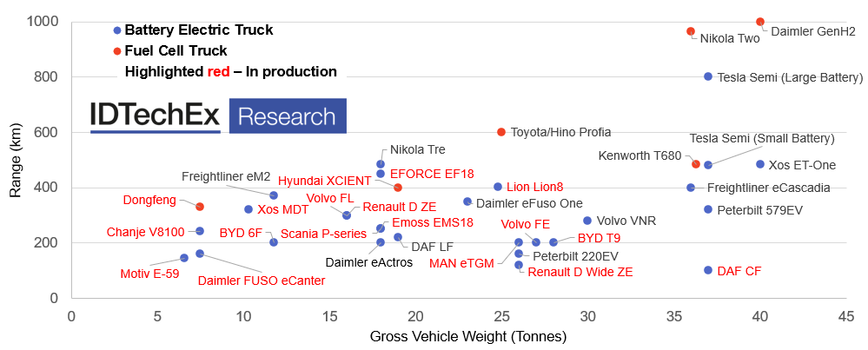Click the Hyundai XCIENT label
This screenshot has width=868, height=350.
(x=323, y=180)
